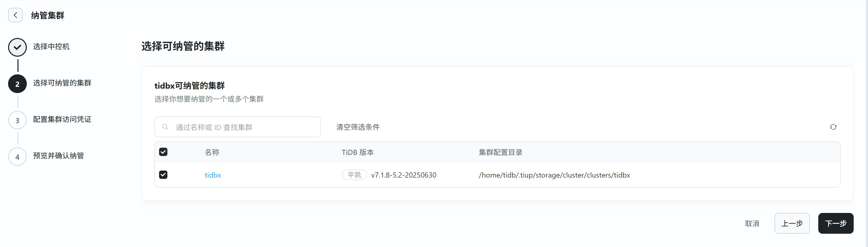The width and height of the screenshot is (868, 247).
Task: Click the completed checkmark step circle
Action: [x=17, y=47]
